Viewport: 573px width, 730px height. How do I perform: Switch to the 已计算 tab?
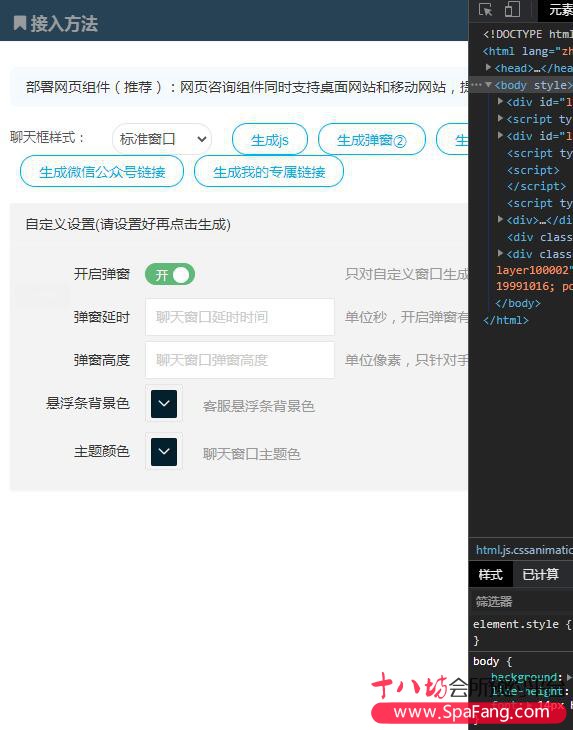pos(540,575)
